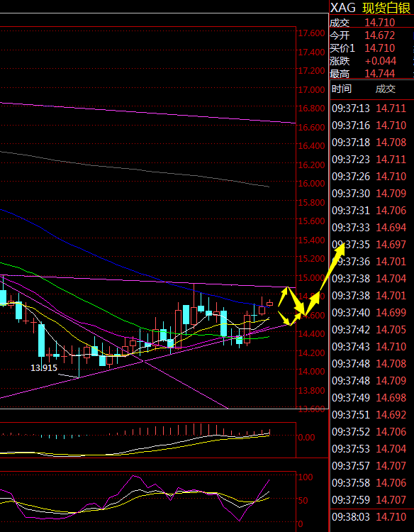
Task: Select the 09:37:53 tick row
Action: pyautogui.click(x=371, y=449)
